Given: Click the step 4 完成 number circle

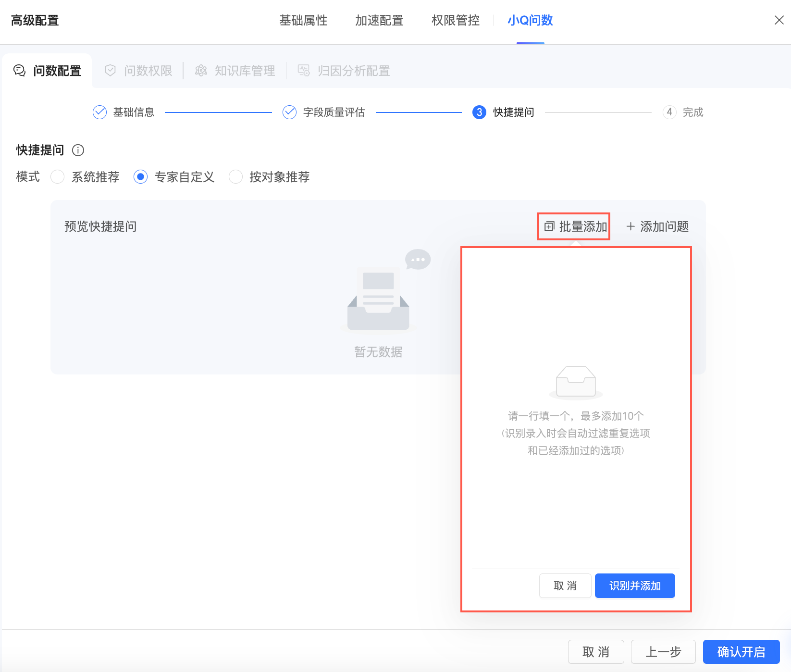Looking at the screenshot, I should (x=669, y=112).
